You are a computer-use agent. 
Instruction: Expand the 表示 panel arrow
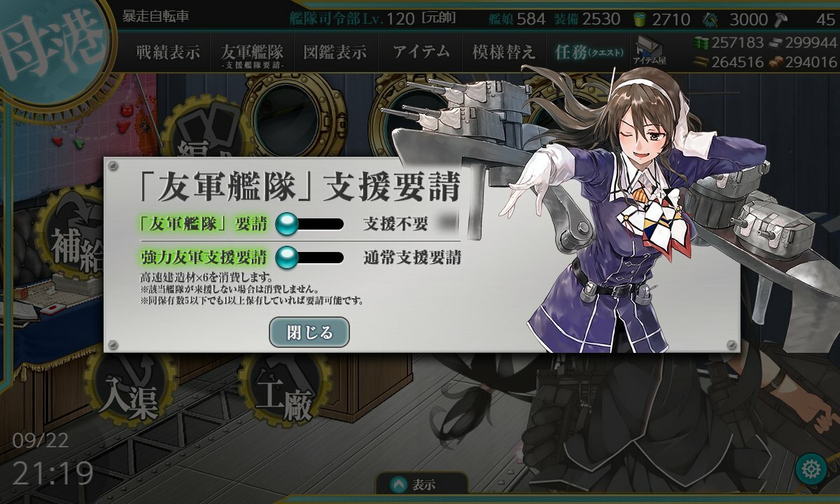tap(398, 484)
